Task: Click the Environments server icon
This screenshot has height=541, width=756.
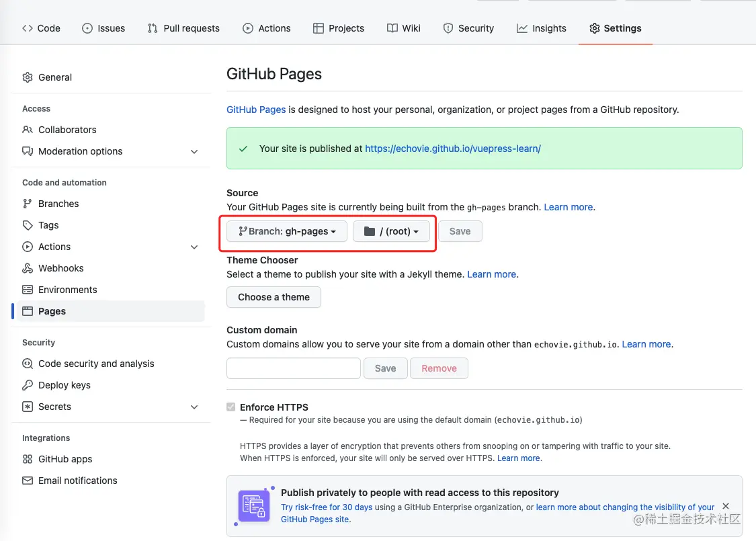Action: 28,290
